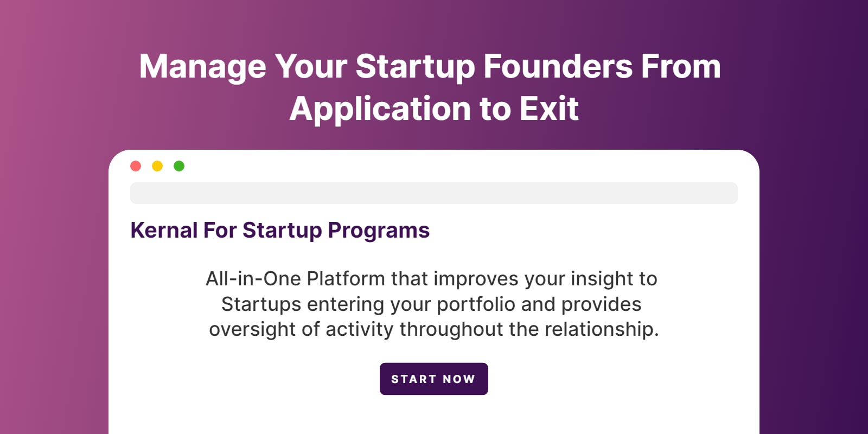The image size is (868, 434).
Task: Click the word Manage in the headline
Action: point(203,67)
